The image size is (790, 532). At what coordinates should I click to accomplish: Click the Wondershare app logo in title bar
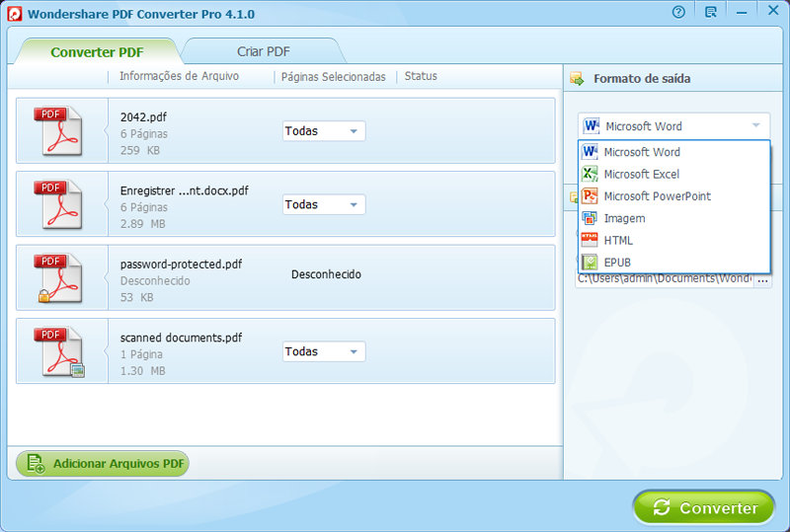[x=14, y=14]
